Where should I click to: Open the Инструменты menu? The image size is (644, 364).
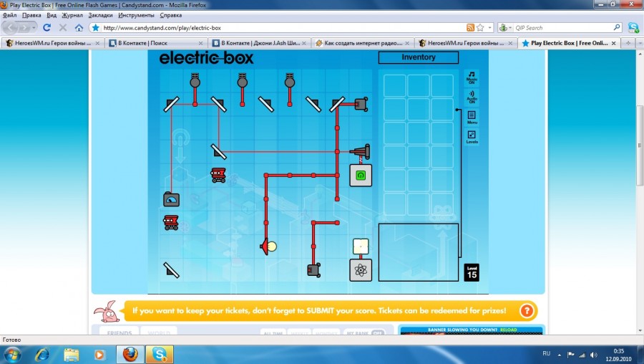coord(137,15)
